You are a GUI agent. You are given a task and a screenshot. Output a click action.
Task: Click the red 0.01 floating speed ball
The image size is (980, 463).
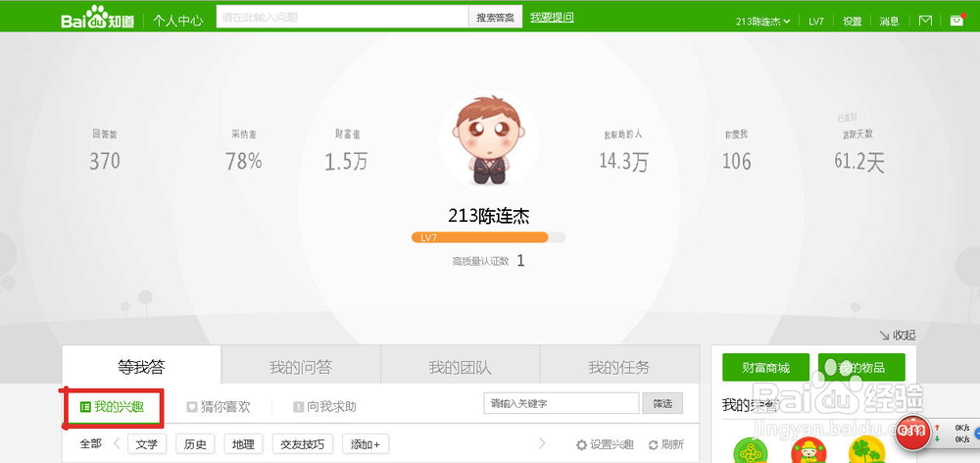point(912,433)
